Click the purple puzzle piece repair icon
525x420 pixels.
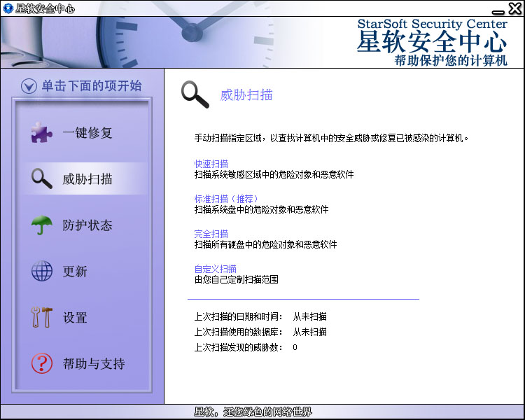pyautogui.click(x=41, y=132)
